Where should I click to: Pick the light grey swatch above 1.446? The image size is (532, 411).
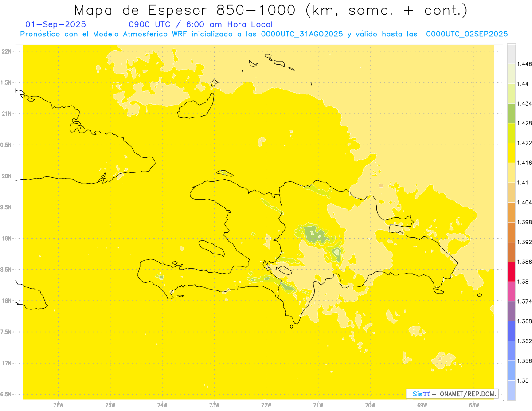point(511,54)
